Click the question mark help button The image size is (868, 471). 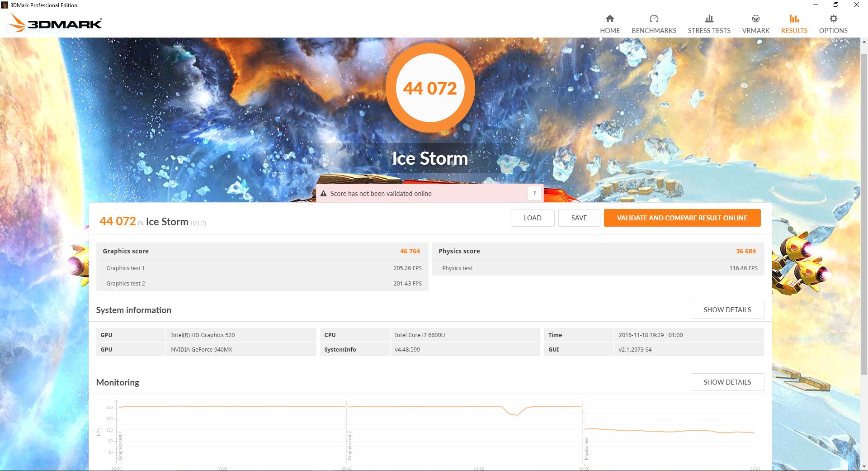[x=534, y=193]
